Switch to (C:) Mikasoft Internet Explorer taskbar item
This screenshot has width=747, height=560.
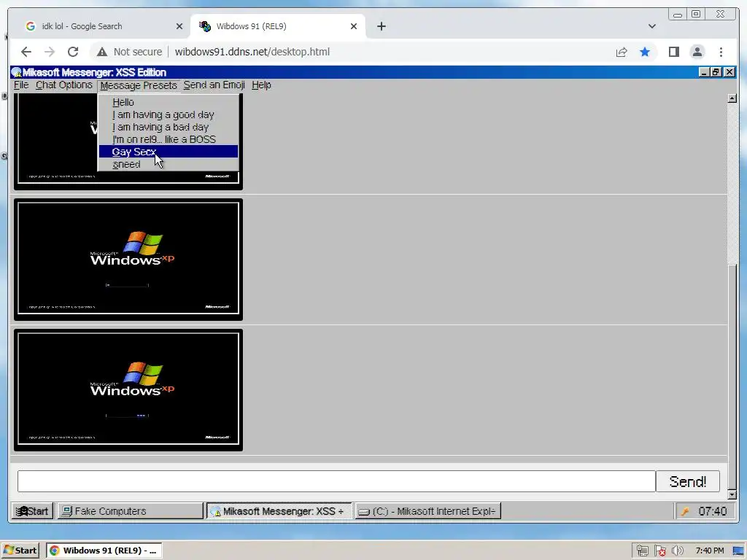coord(427,511)
